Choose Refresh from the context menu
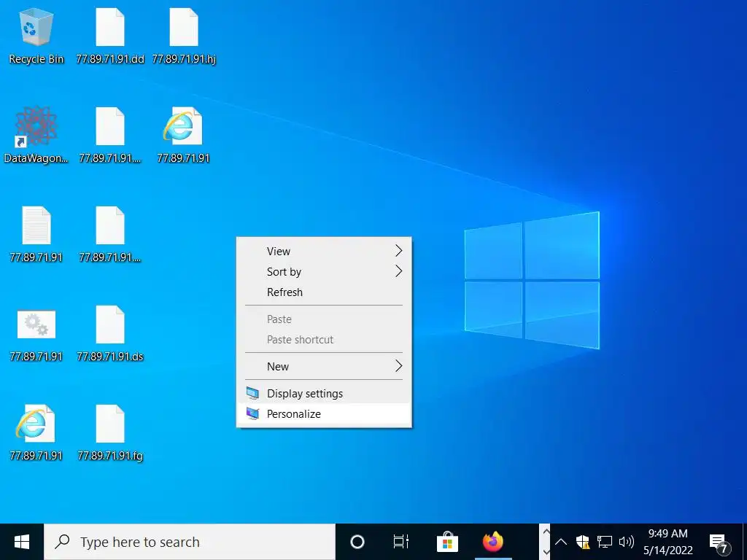This screenshot has width=747, height=560. tap(324, 292)
